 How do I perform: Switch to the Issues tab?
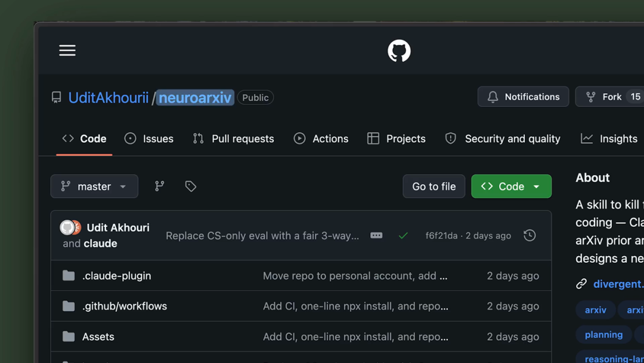pyautogui.click(x=149, y=139)
